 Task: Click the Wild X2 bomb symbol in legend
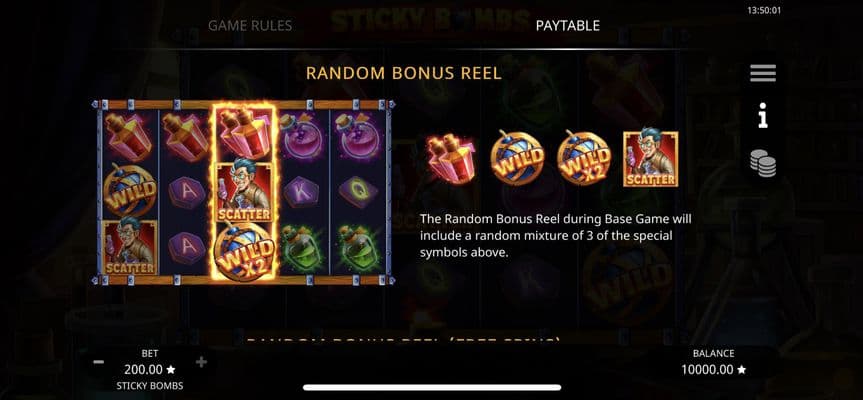pyautogui.click(x=584, y=158)
